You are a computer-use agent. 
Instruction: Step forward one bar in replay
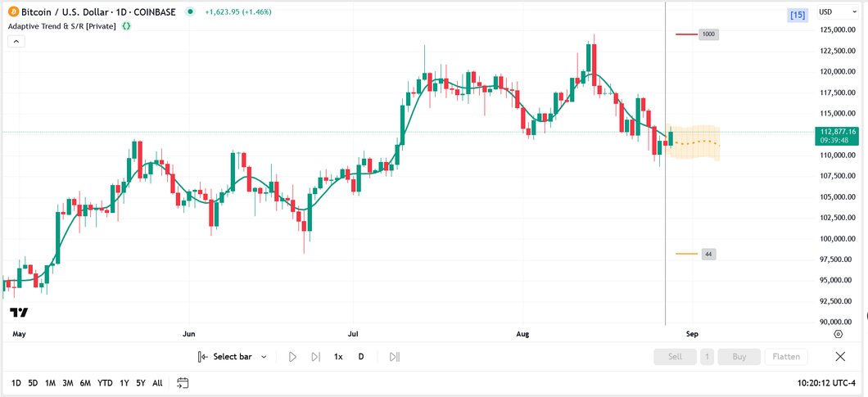(x=315, y=357)
